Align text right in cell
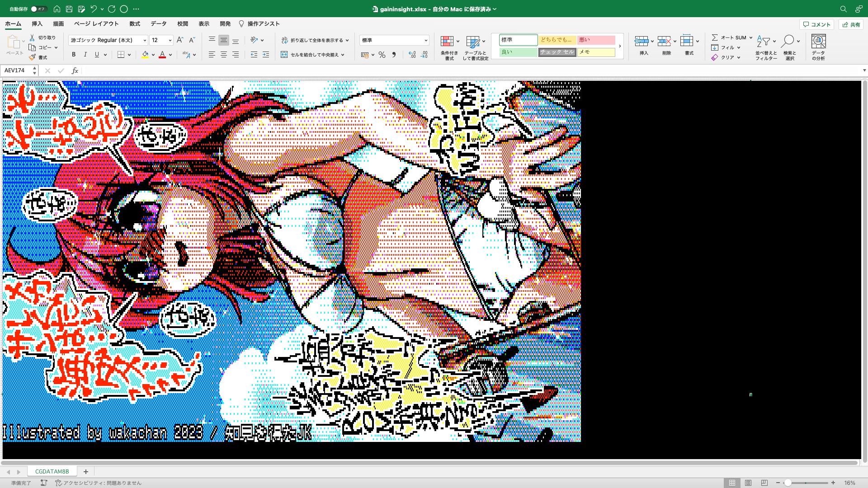The image size is (868, 488). (236, 55)
